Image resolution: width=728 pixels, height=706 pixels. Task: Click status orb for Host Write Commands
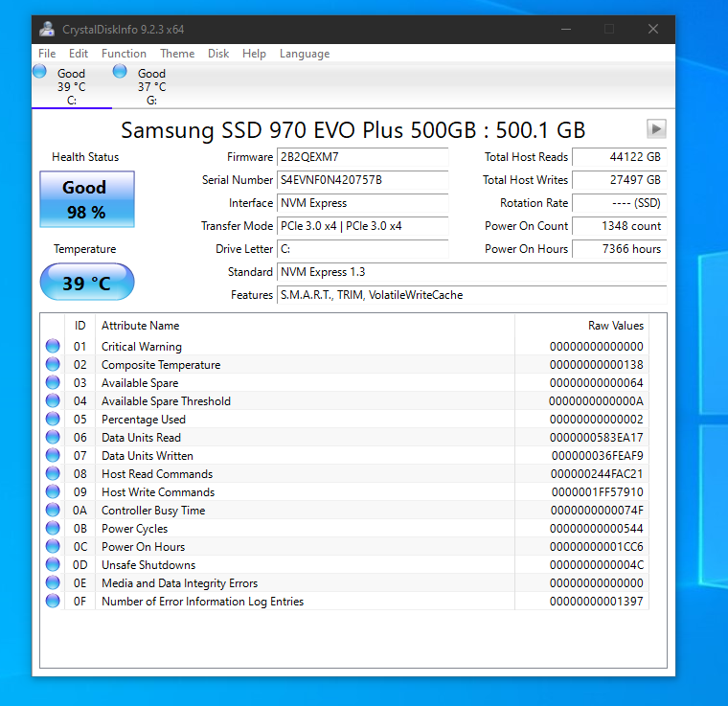click(x=53, y=491)
